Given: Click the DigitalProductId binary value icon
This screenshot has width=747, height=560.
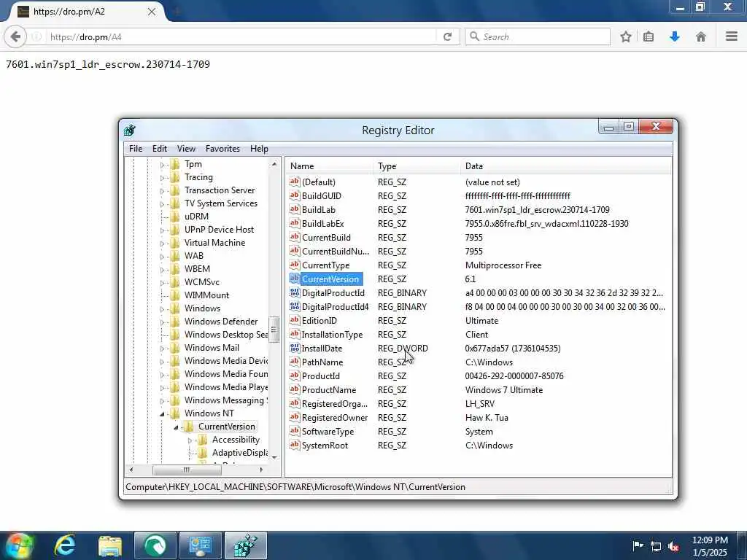Looking at the screenshot, I should (295, 292).
